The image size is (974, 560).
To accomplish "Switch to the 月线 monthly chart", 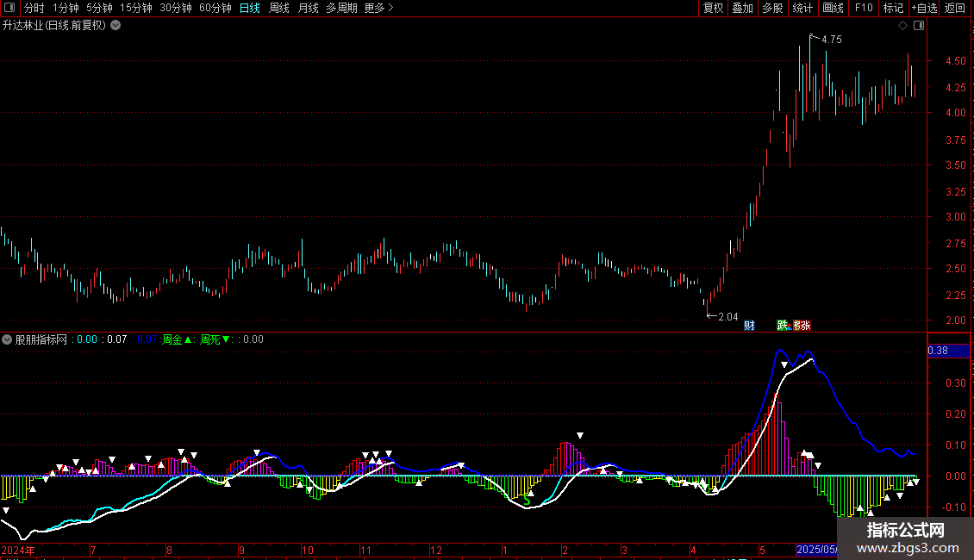I will tap(308, 8).
